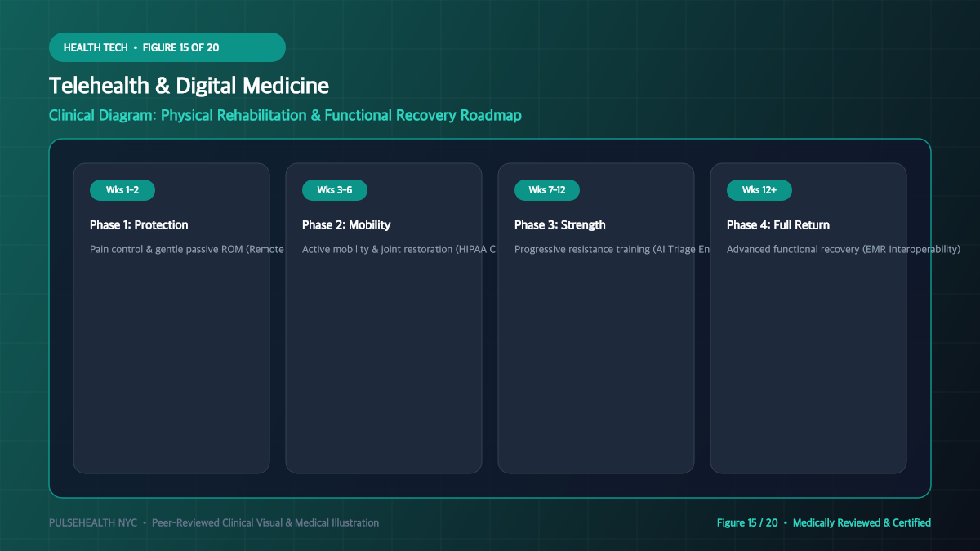
Task: Select the Wks 12+ badge
Action: coord(759,190)
